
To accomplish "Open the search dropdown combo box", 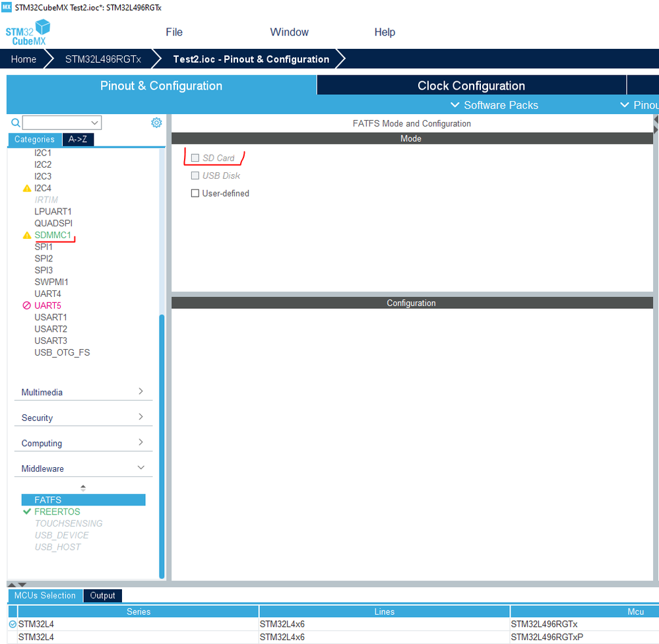I will (62, 123).
